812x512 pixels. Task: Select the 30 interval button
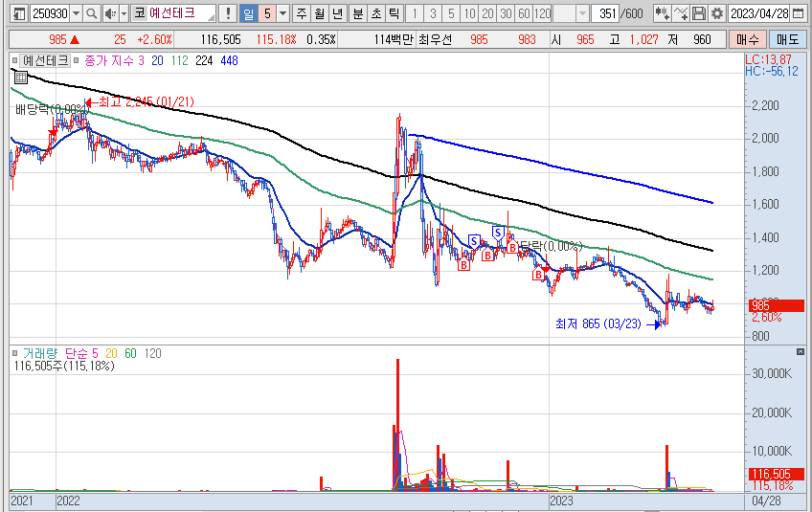click(506, 13)
